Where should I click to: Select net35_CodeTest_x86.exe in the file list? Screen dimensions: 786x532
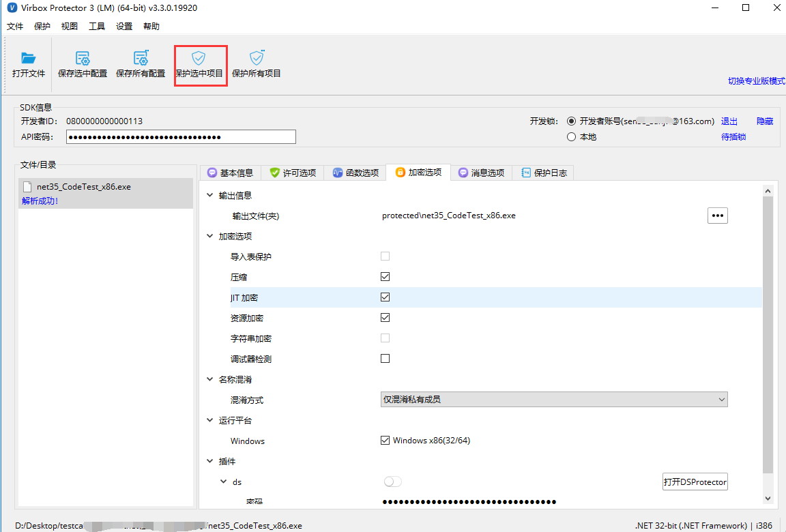click(106, 194)
